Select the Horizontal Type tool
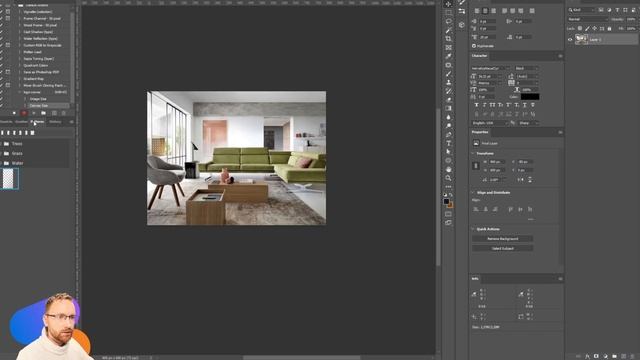Viewport: 640px width, 360px height. [448, 143]
